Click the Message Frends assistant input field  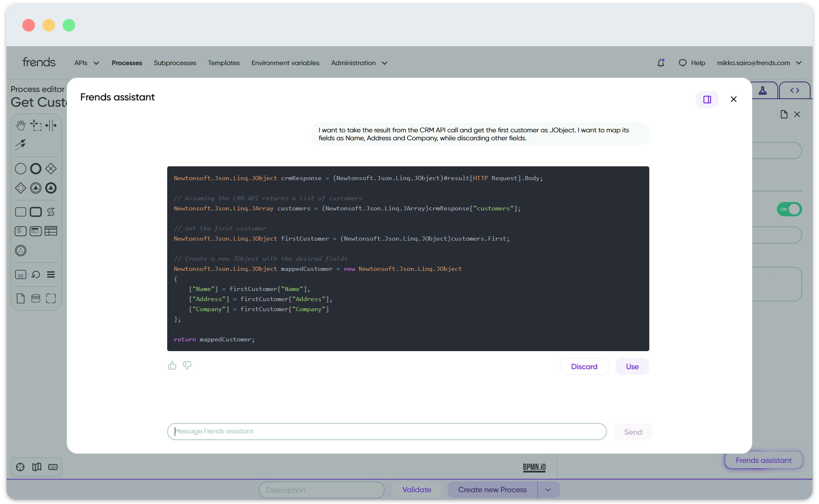point(386,431)
